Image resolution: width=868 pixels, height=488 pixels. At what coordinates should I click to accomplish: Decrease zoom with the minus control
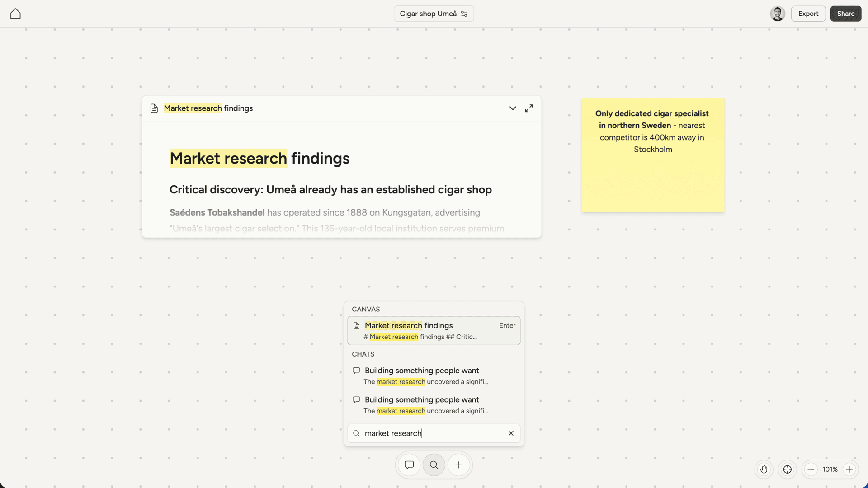[x=811, y=469]
